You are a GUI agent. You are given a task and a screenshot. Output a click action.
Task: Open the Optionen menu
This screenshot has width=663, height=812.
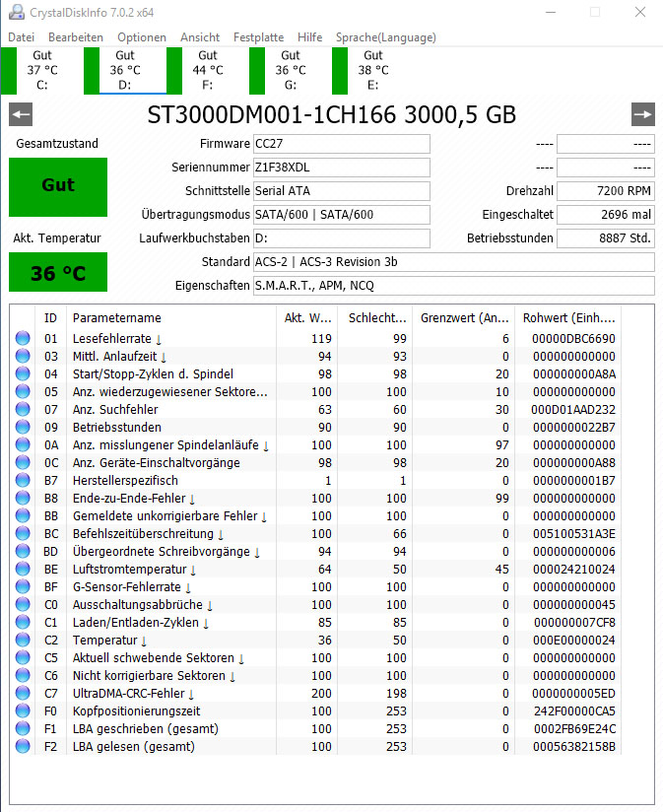(x=142, y=37)
